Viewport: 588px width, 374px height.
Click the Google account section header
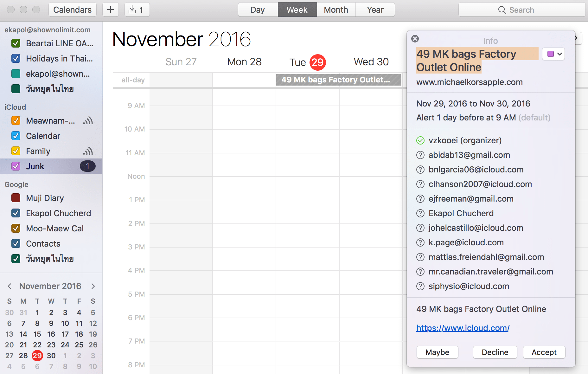[x=16, y=184]
